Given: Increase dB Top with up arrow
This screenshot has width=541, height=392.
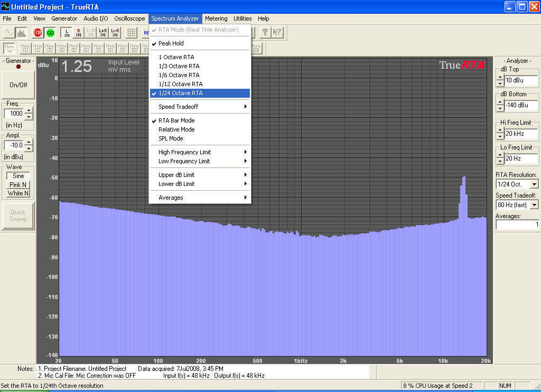Looking at the screenshot, I should (x=500, y=78).
